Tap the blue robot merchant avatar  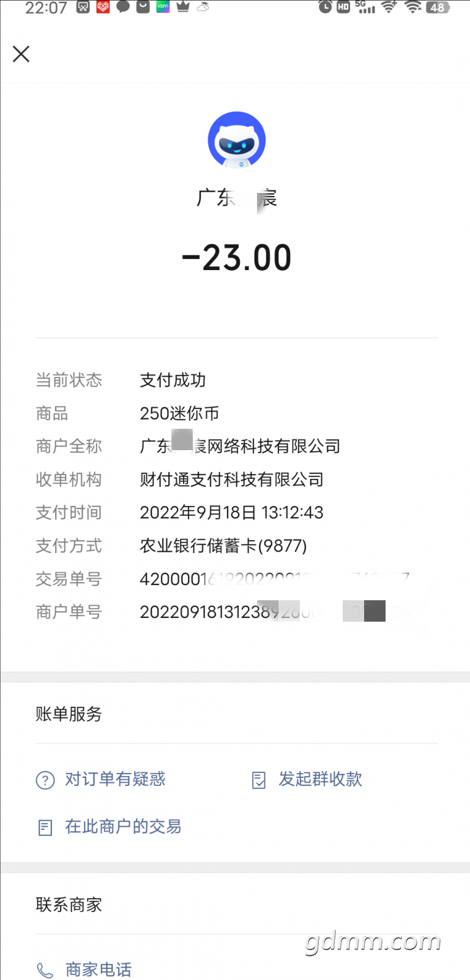coord(237,140)
